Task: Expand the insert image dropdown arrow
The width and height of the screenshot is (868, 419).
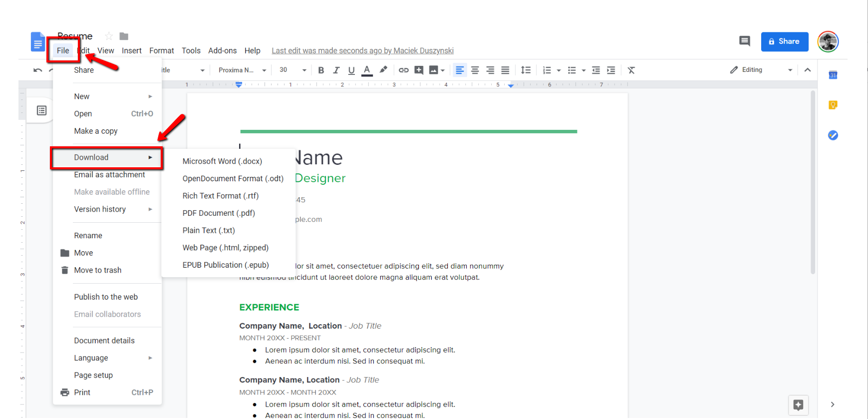Action: (x=443, y=70)
